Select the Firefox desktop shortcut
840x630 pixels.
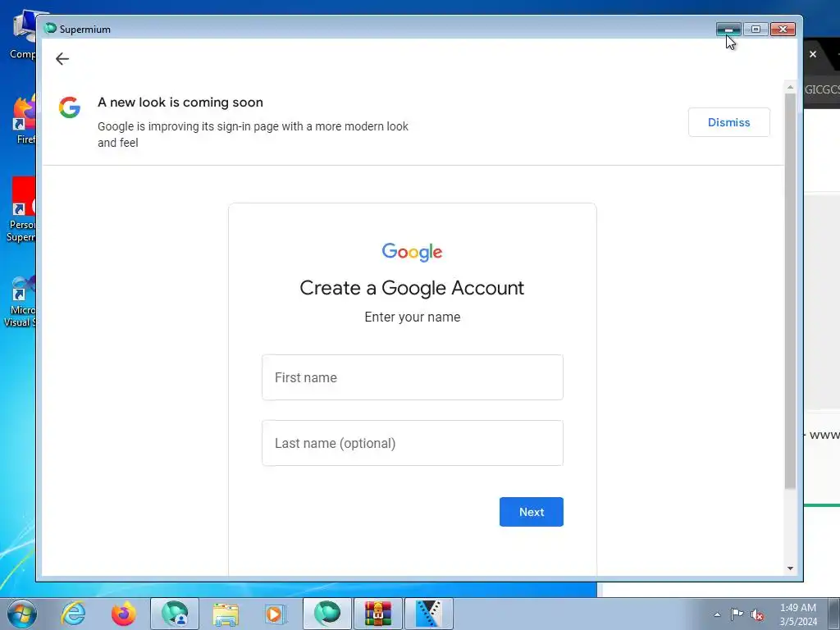tap(24, 121)
